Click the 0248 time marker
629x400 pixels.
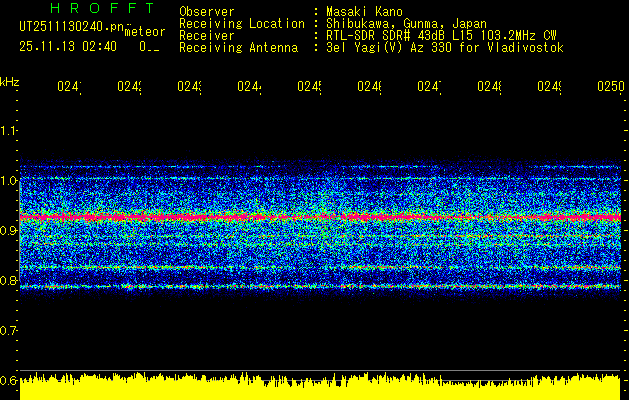pyautogui.click(x=489, y=86)
